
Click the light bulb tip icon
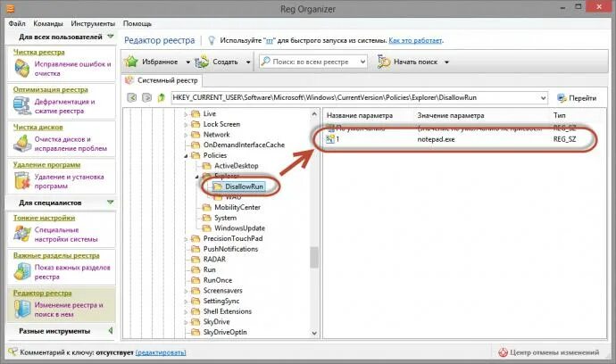tap(212, 40)
